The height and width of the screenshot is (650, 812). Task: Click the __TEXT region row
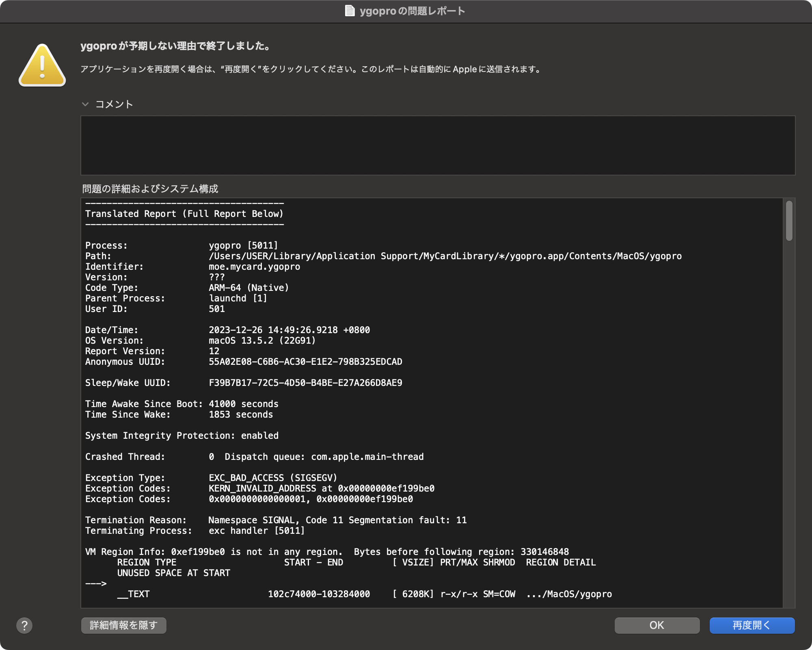(364, 594)
